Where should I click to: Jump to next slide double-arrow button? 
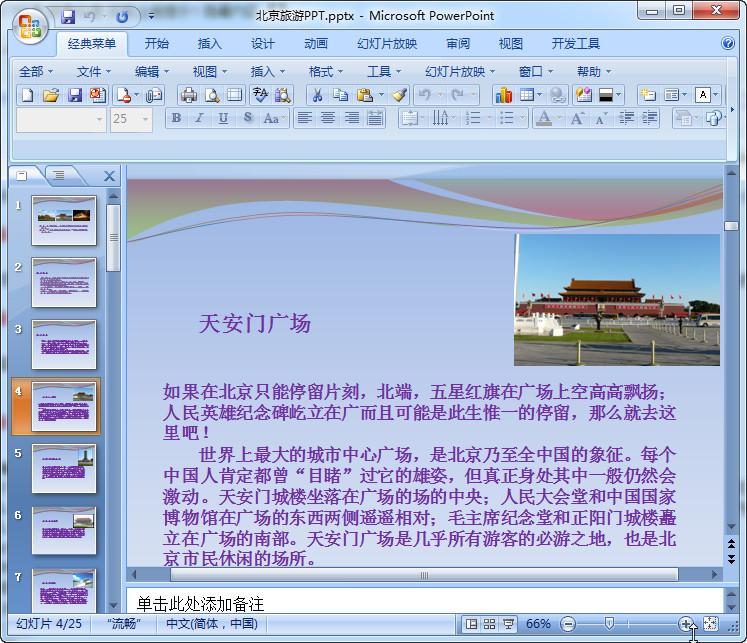[x=731, y=559]
